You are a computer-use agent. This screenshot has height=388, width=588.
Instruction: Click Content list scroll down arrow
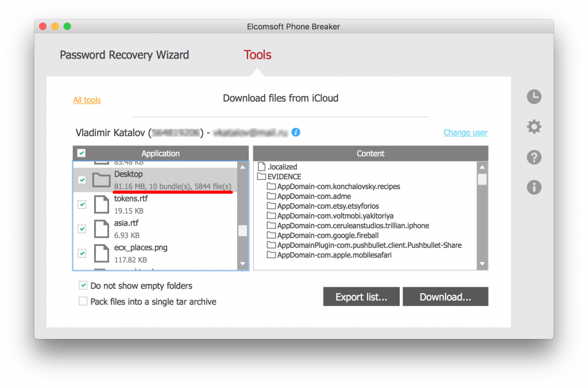(482, 264)
